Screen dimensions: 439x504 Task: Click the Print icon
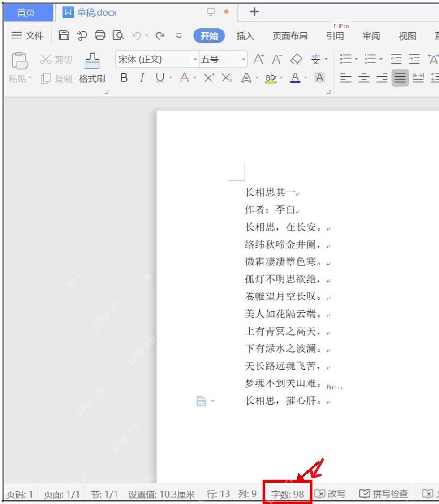[x=100, y=35]
